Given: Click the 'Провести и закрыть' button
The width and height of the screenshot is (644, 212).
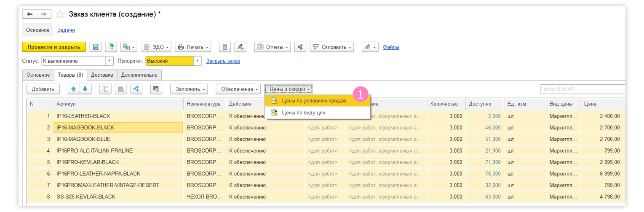Looking at the screenshot, I should [54, 47].
